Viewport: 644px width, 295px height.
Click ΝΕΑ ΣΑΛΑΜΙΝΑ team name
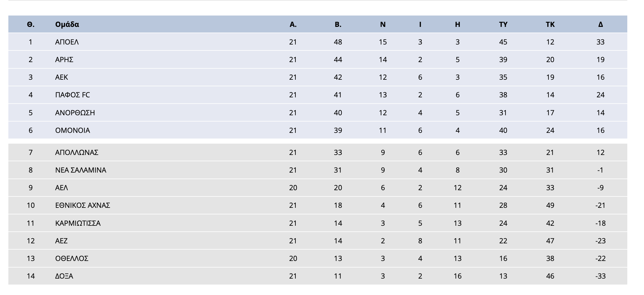tap(81, 170)
